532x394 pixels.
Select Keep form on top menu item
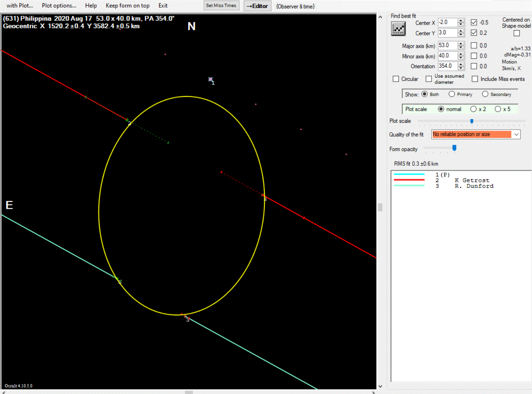tap(128, 6)
